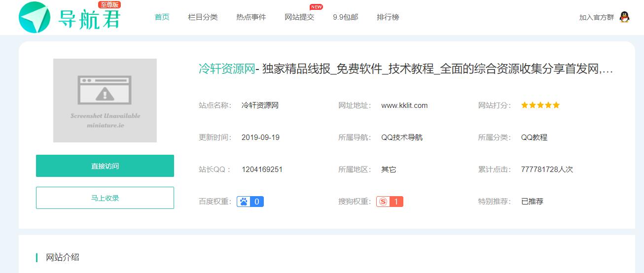Click the 百度权重 label
This screenshot has height=273, width=644.
click(215, 202)
